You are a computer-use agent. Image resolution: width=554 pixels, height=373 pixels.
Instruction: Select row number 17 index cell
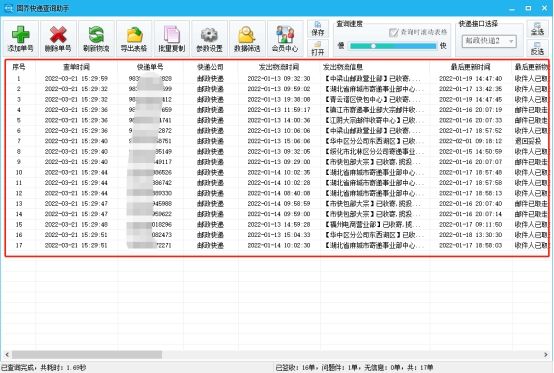19,245
